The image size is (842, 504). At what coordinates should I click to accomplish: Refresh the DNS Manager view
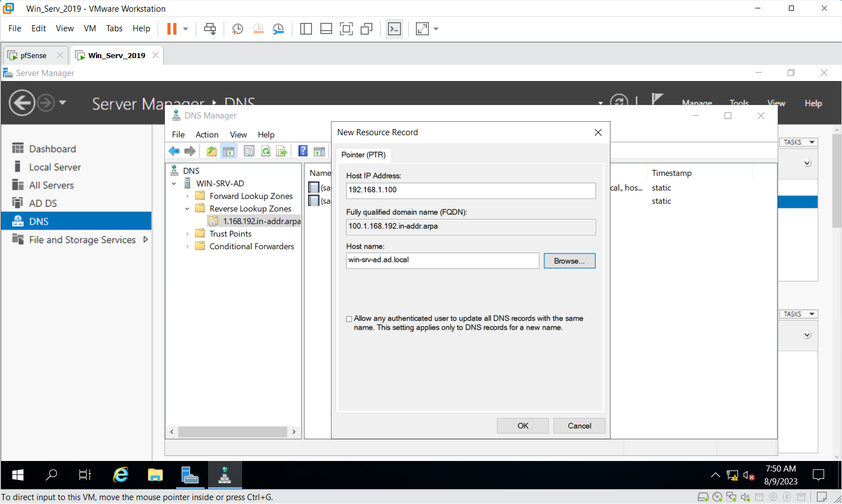(266, 151)
